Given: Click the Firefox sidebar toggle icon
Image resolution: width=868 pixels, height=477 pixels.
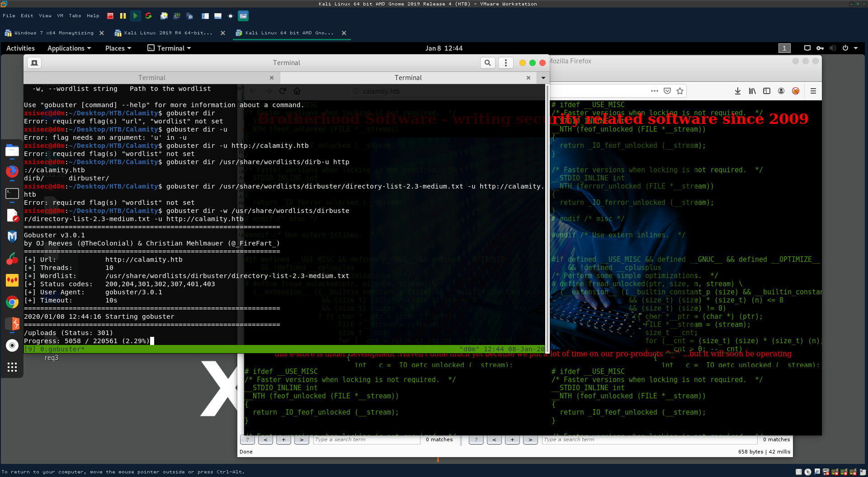Looking at the screenshot, I should (x=767, y=91).
